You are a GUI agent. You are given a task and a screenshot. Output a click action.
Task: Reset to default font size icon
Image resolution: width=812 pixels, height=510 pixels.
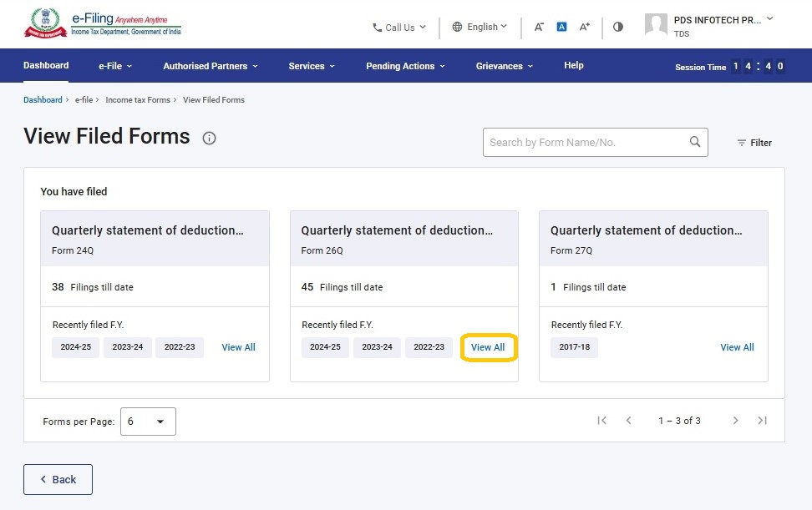(561, 27)
